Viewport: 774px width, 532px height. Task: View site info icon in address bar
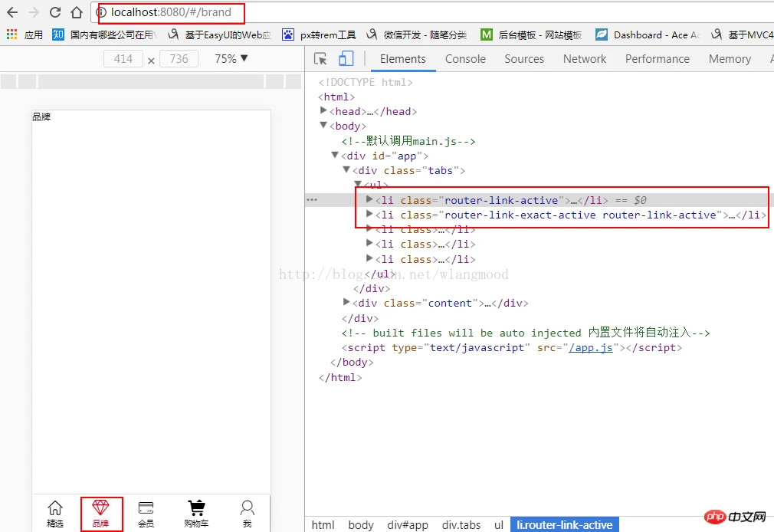click(101, 12)
